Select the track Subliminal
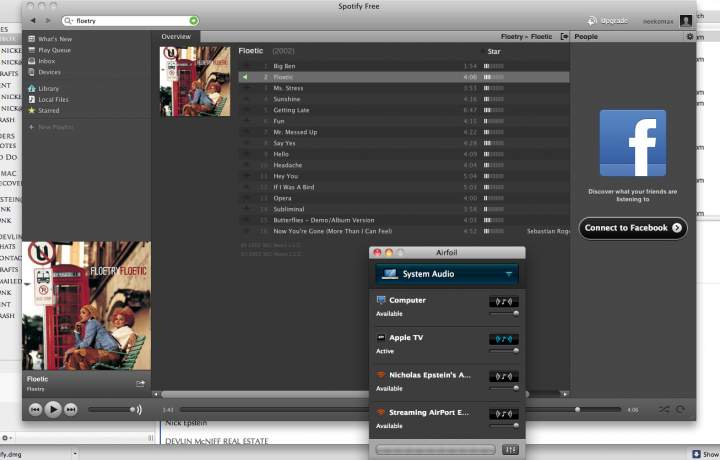Viewport: 720px width, 460px height. 404,209
